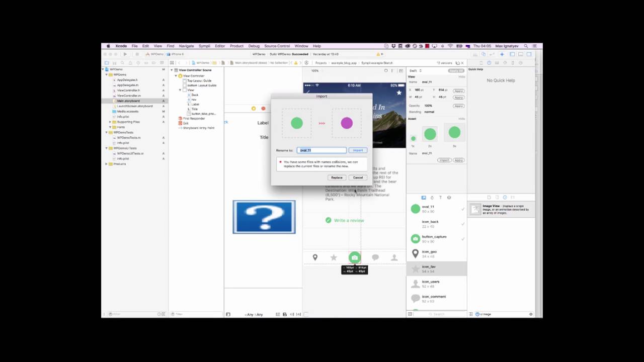
Task: Open the Project navigator folder icon
Action: (107, 63)
